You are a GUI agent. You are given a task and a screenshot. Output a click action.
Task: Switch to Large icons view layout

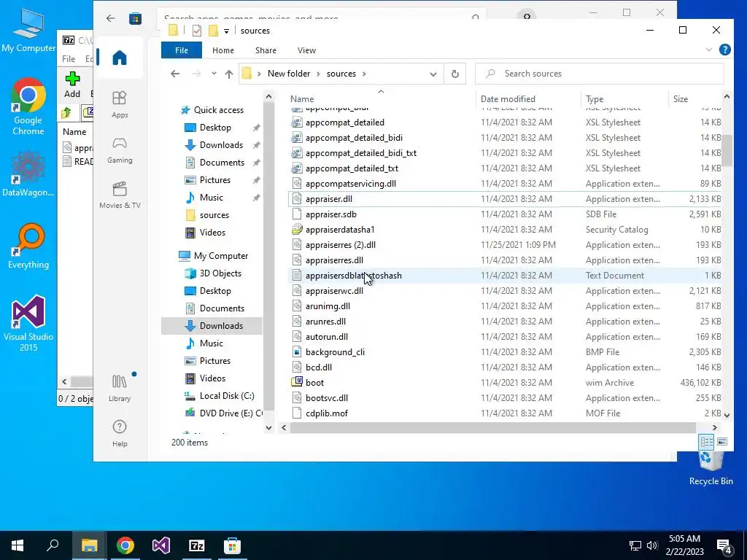point(722,442)
